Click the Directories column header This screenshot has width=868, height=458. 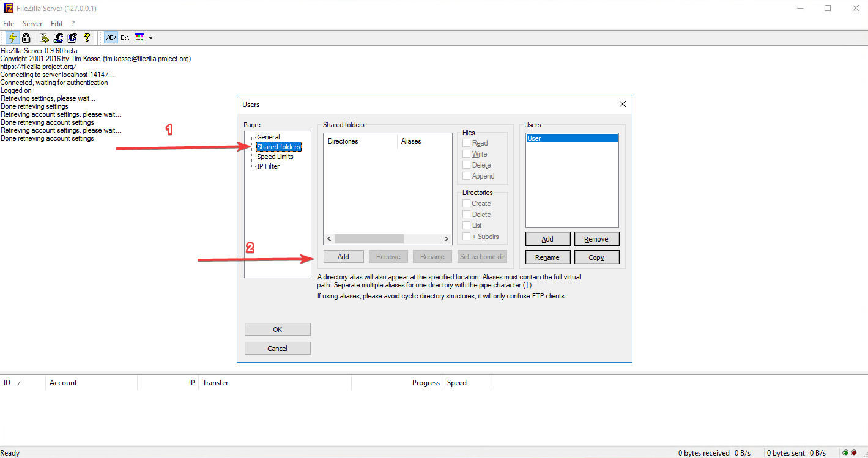pos(360,141)
